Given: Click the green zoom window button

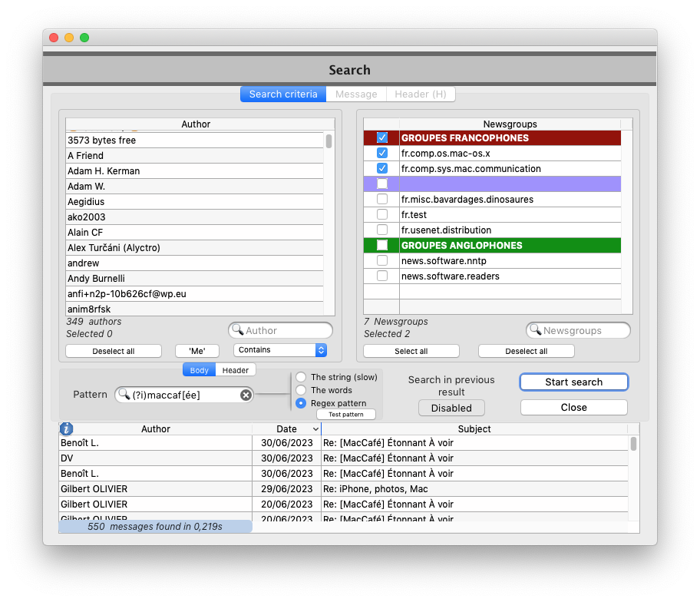Looking at the screenshot, I should (84, 38).
